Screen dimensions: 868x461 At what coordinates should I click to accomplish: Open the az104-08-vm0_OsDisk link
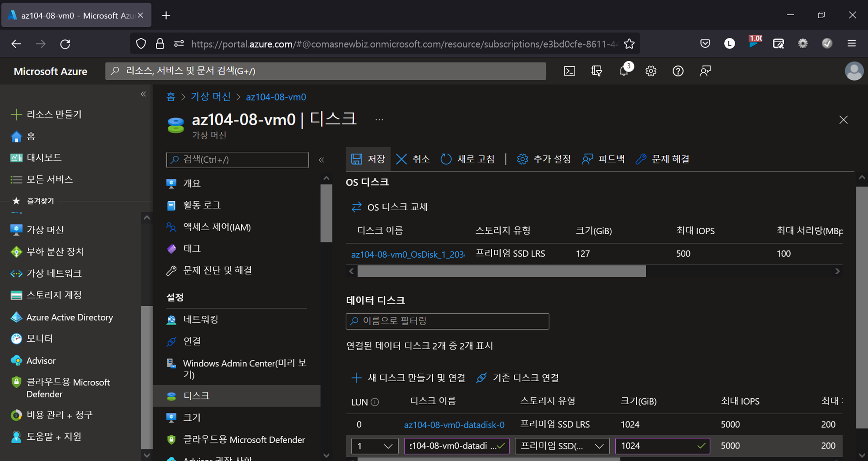click(408, 255)
